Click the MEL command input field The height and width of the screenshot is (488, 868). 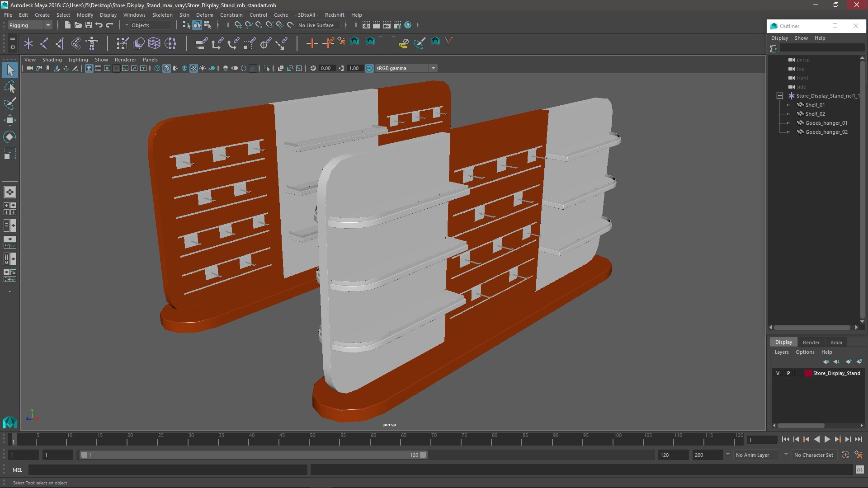click(x=167, y=470)
